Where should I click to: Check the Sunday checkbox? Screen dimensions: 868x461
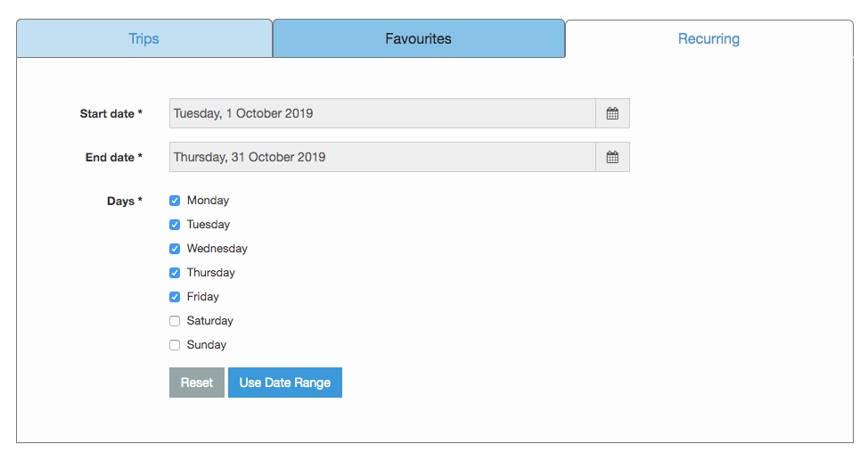point(175,345)
